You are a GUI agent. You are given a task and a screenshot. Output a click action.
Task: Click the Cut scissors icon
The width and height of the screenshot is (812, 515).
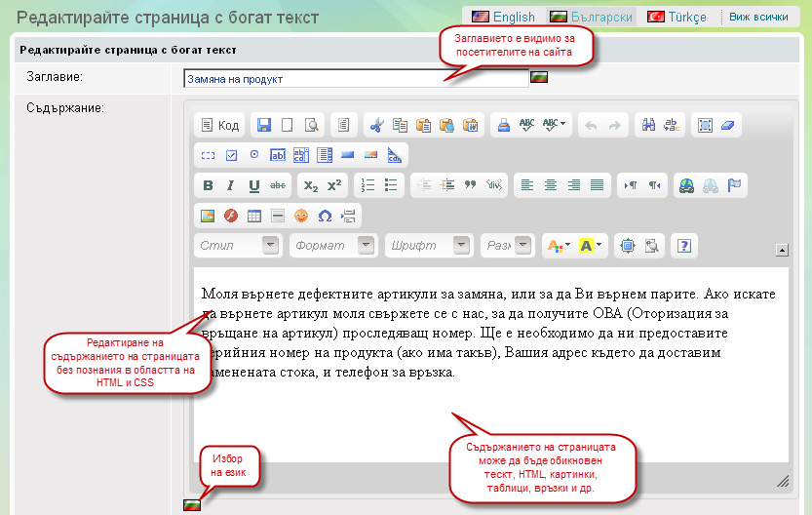pyautogui.click(x=376, y=125)
